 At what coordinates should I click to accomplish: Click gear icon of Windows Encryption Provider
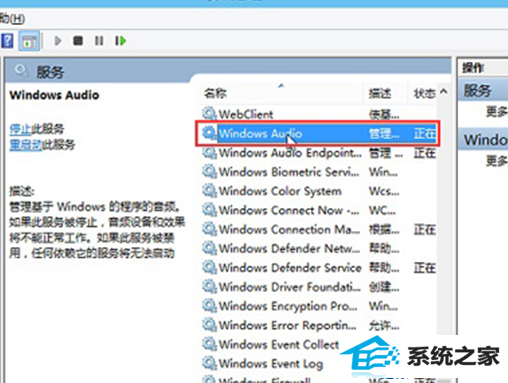point(209,306)
